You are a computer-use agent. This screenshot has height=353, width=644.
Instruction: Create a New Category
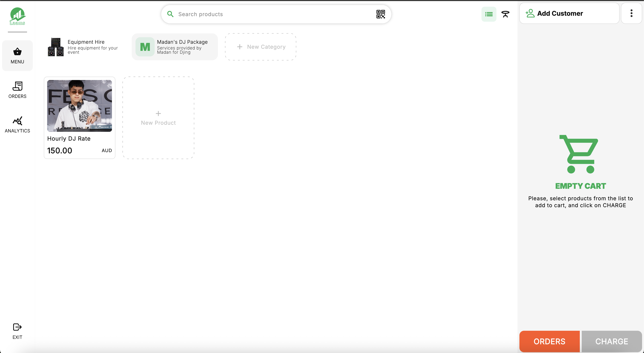260,47
